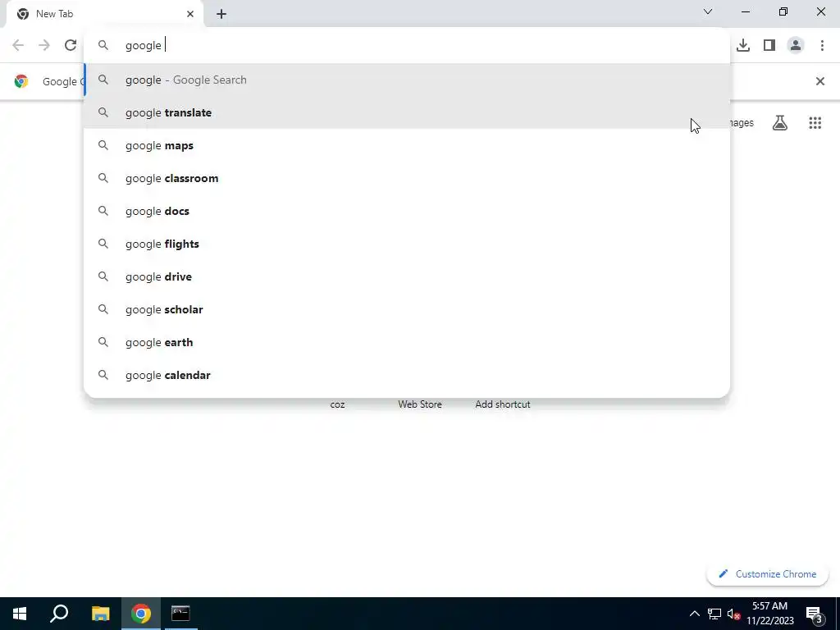
Task: Show hidden system tray icons
Action: pos(694,614)
